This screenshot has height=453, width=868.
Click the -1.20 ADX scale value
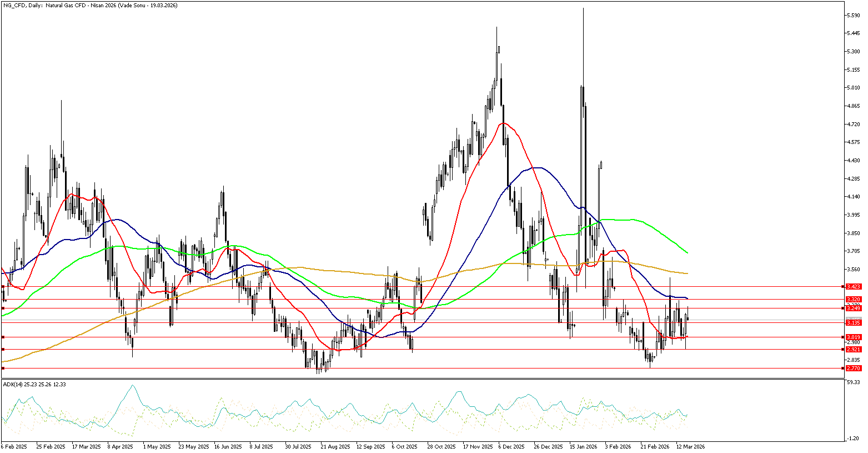853,439
